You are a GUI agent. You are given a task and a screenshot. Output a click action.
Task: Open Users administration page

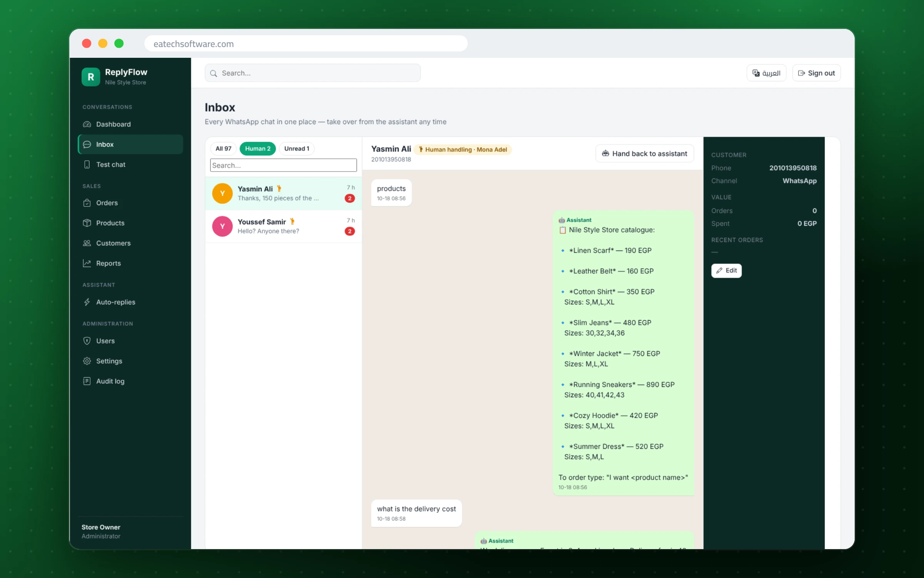130,341
